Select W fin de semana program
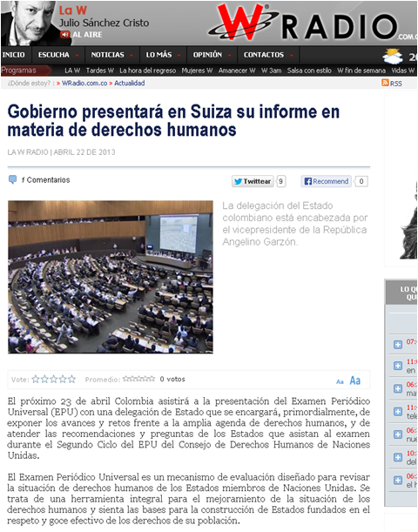The width and height of the screenshot is (418, 532). [x=361, y=71]
